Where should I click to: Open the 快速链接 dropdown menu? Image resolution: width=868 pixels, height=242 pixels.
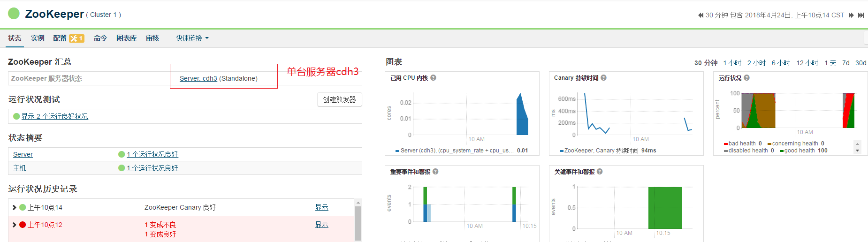point(192,38)
